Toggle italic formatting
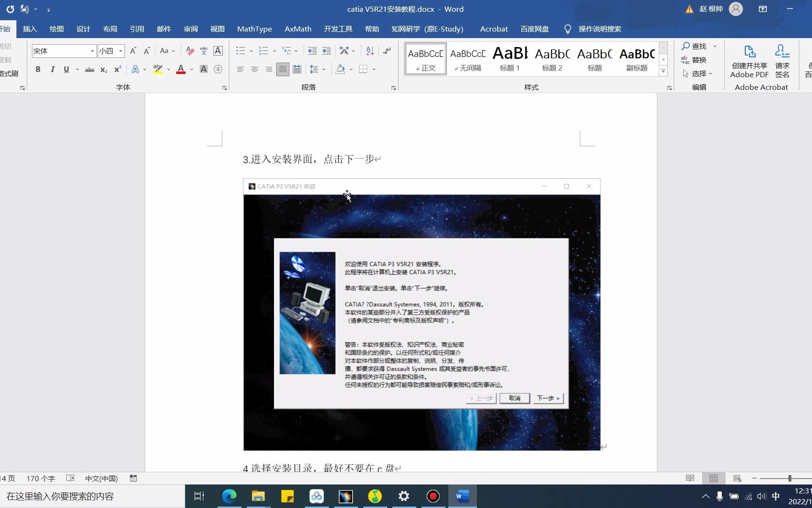812x508 pixels. 52,69
